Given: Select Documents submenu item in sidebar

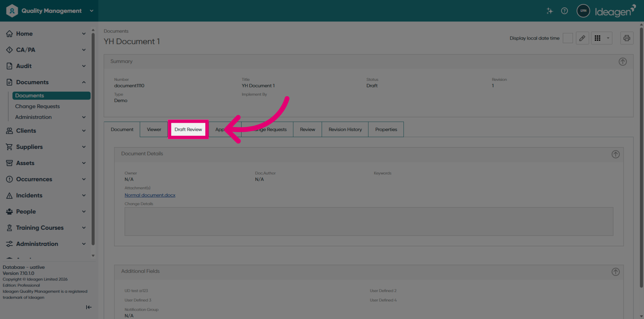Looking at the screenshot, I should click(x=51, y=96).
